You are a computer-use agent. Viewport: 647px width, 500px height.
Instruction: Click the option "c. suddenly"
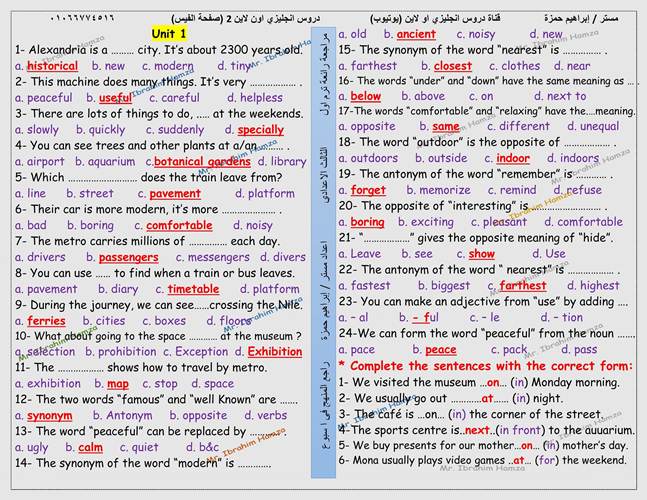175,130
